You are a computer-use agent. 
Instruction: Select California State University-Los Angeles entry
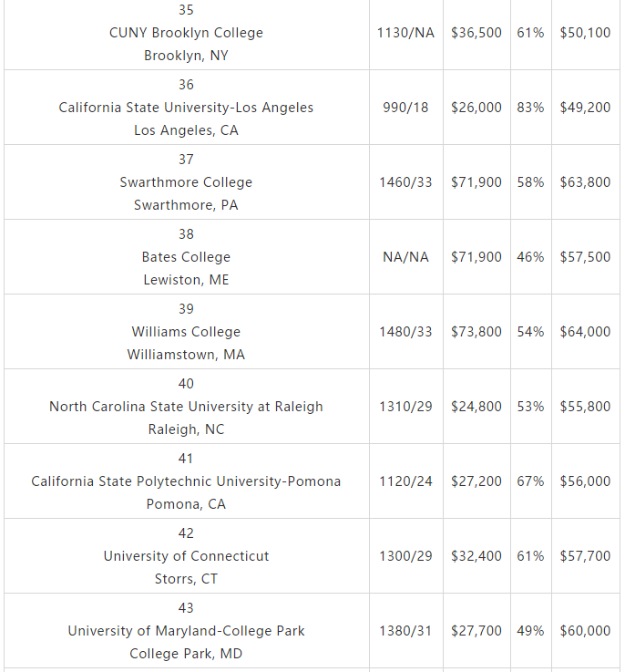[x=186, y=108]
